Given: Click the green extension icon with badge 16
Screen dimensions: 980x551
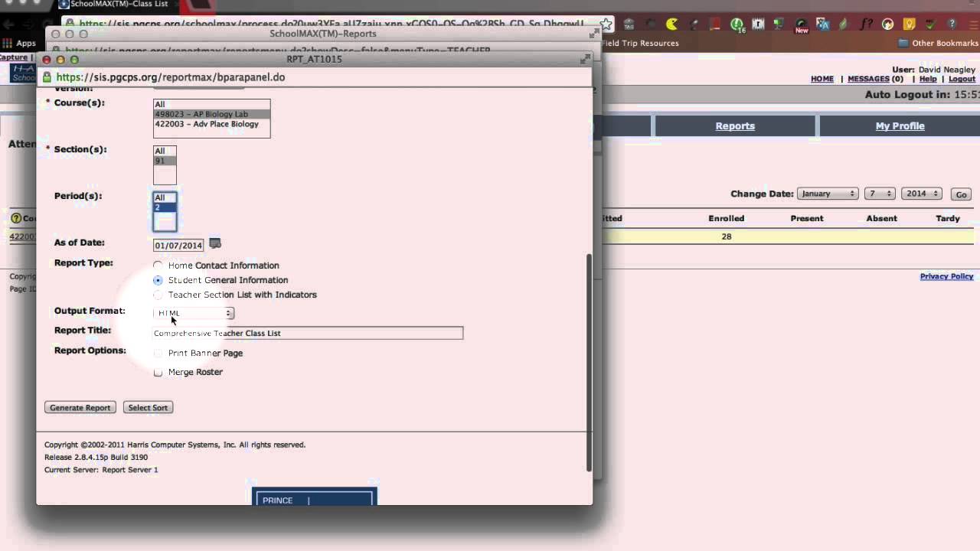Looking at the screenshot, I should (737, 24).
